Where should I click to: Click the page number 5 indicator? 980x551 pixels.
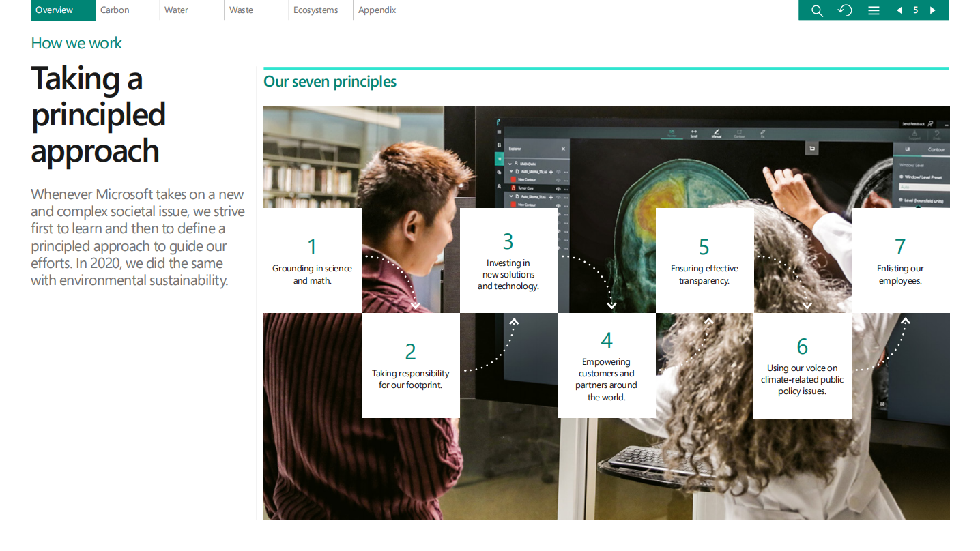(916, 10)
